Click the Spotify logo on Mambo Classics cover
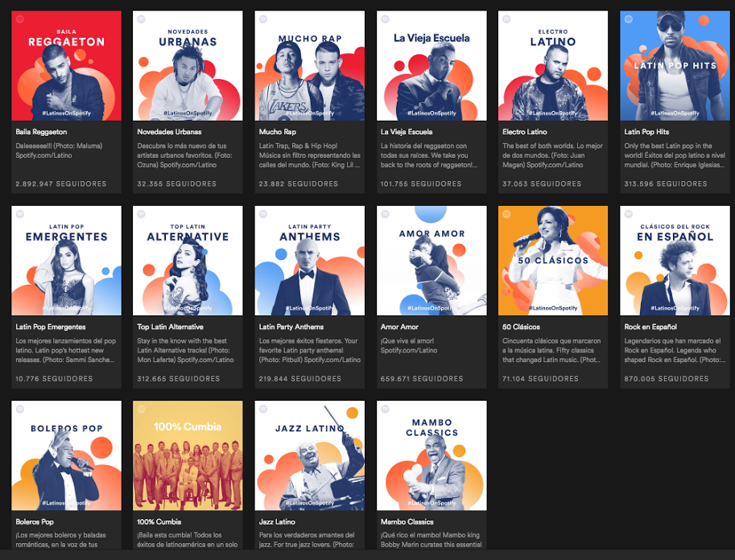 coord(385,409)
